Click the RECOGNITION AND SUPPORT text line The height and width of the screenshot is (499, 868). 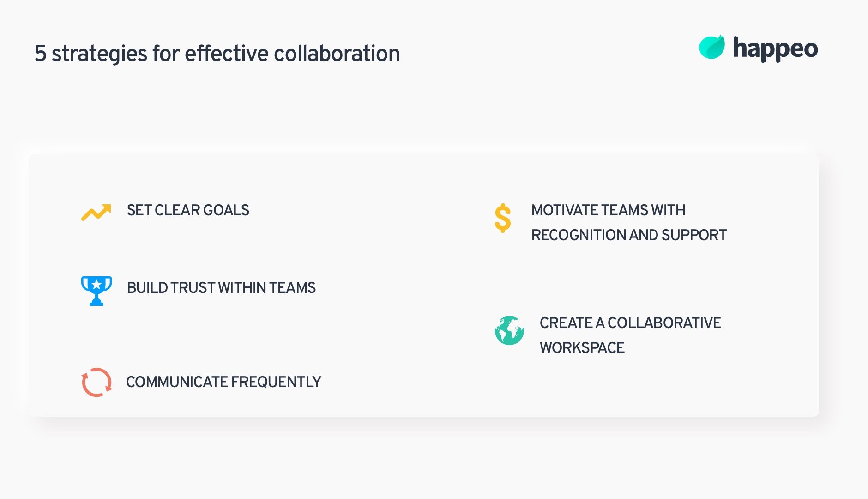[x=629, y=235]
